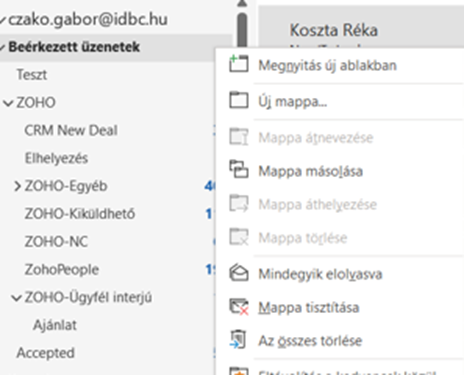Click the move folder icon beside Mappa áthelyezése
The image size is (464, 375).
click(239, 203)
